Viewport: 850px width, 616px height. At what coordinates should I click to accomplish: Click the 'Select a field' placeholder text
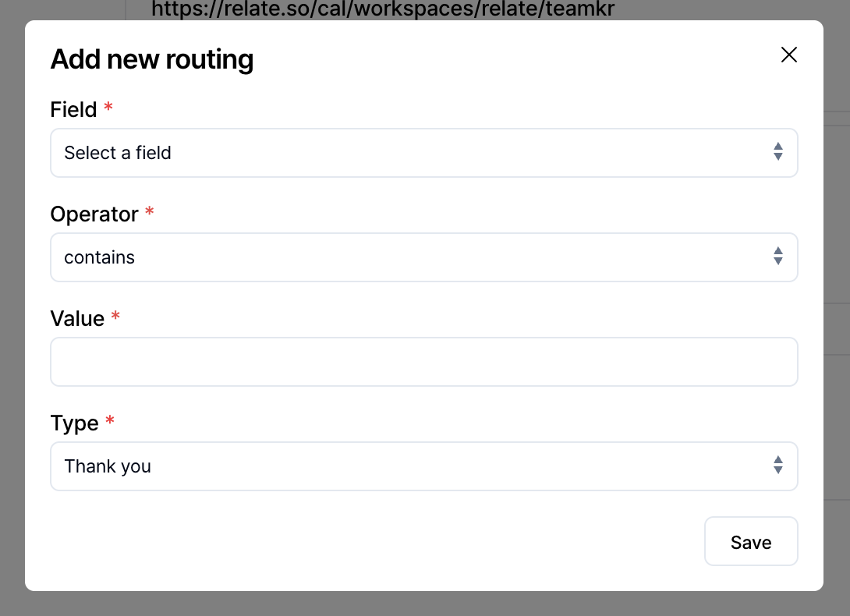[x=118, y=153]
